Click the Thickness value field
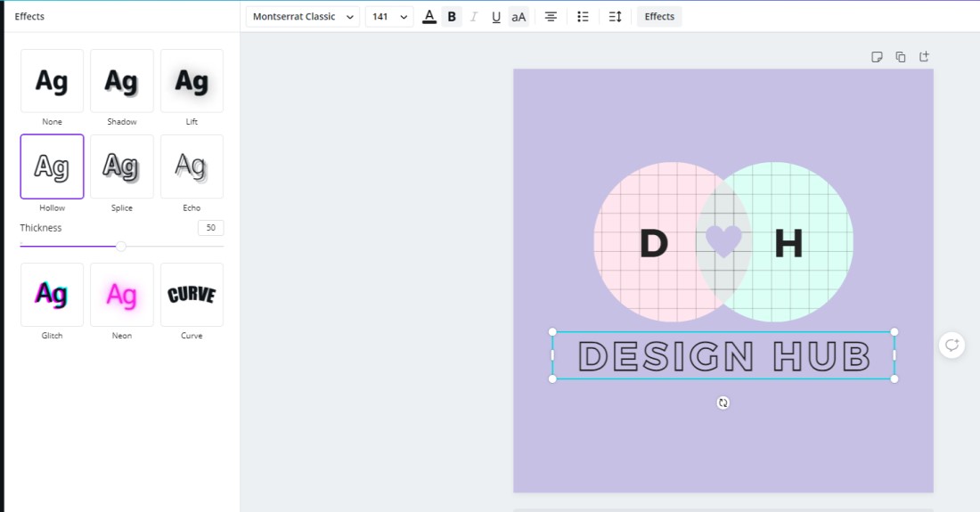The image size is (980, 512). point(210,228)
